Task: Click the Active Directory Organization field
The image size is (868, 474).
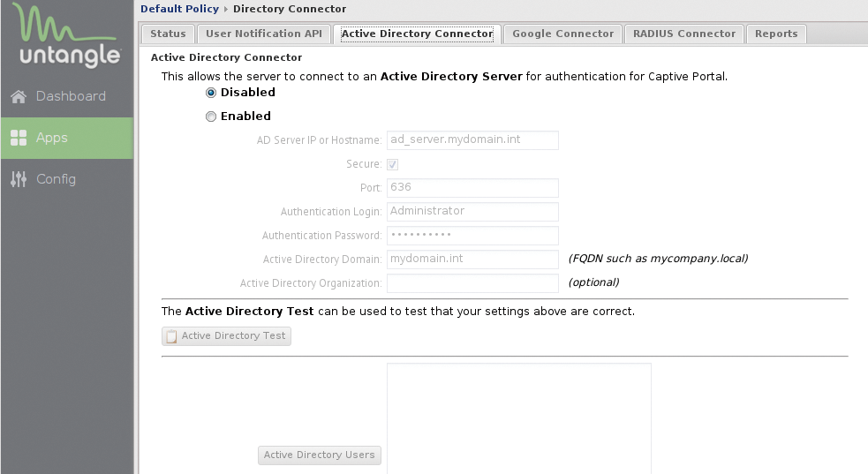Action: (472, 282)
